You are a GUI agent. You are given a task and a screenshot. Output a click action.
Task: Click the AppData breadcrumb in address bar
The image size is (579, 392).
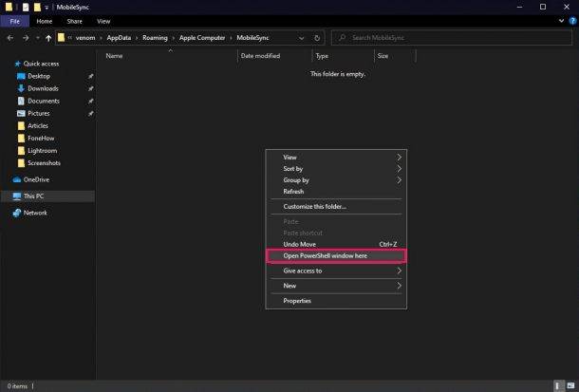[117, 38]
